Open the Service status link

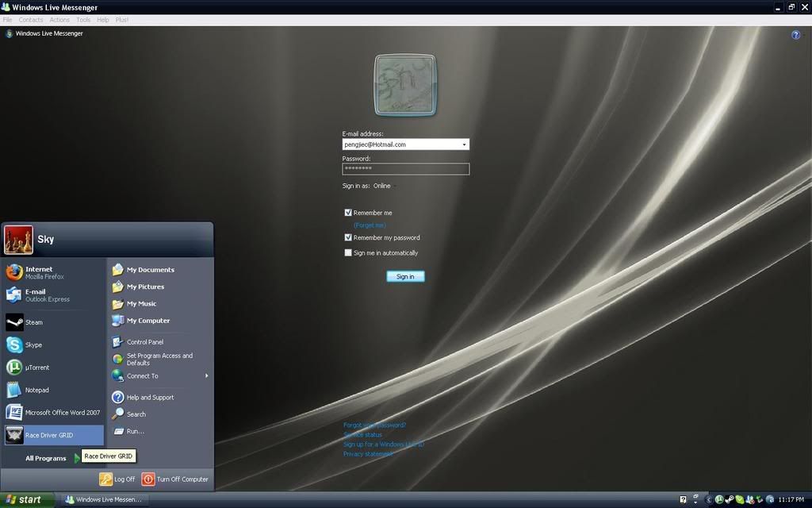pos(362,435)
